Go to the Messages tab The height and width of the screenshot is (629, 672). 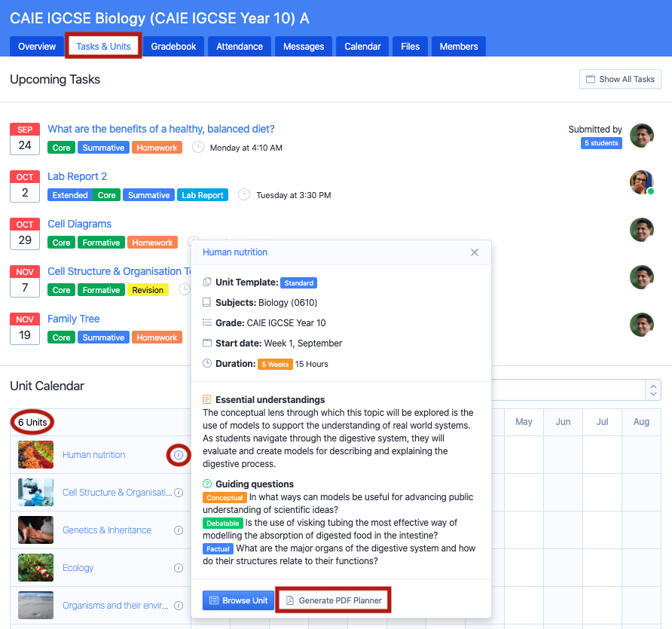pyautogui.click(x=304, y=47)
